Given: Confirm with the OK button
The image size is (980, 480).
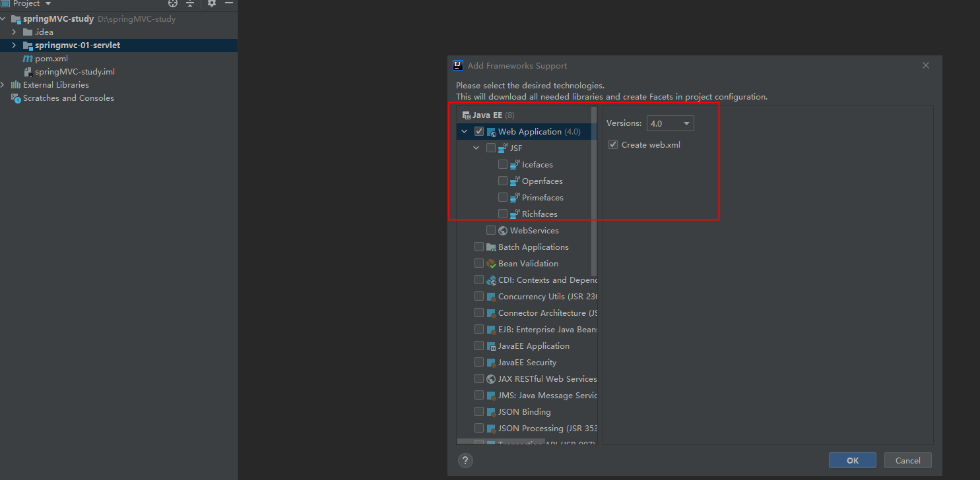Looking at the screenshot, I should [853, 460].
